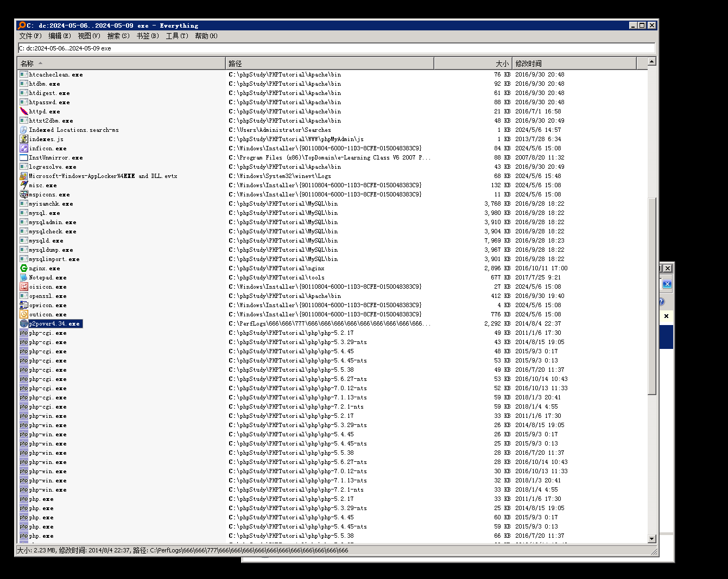This screenshot has width=728, height=579.
Task: Open the 帮助(H) menu
Action: coord(206,36)
